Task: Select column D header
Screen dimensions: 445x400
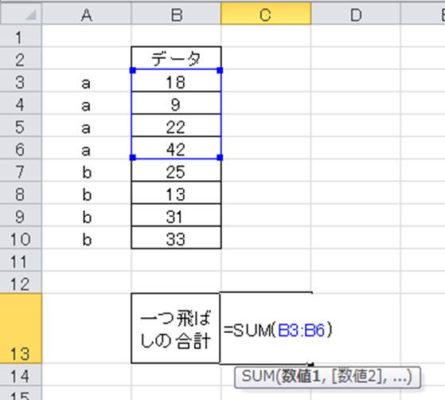Action: 356,15
